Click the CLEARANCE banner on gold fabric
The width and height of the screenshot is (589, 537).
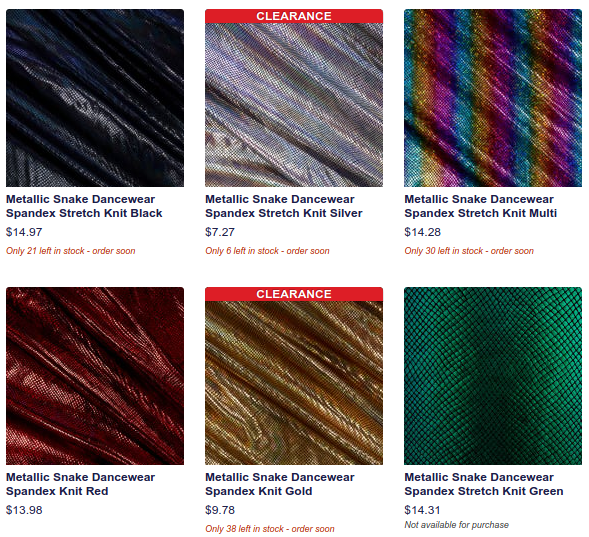click(294, 294)
